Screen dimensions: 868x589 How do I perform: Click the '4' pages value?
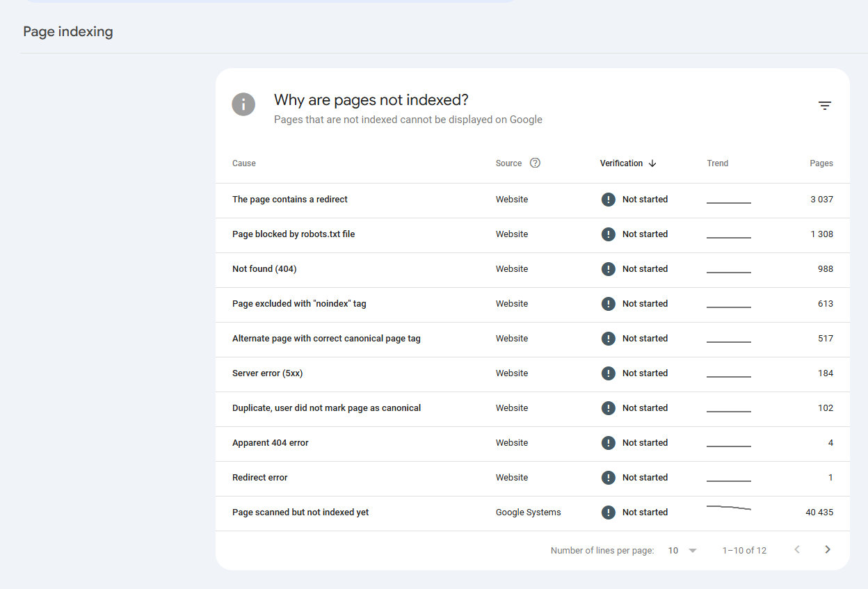point(830,443)
